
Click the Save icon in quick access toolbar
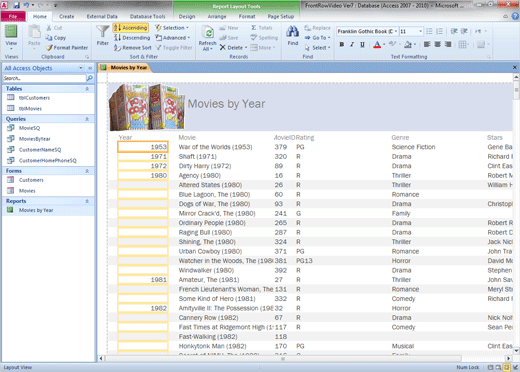click(x=16, y=5)
